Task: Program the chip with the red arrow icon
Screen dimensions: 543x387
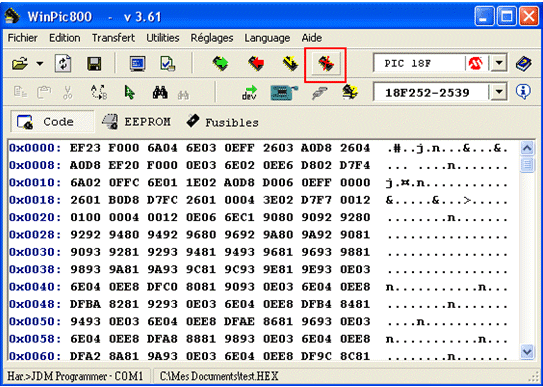Action: [256, 64]
